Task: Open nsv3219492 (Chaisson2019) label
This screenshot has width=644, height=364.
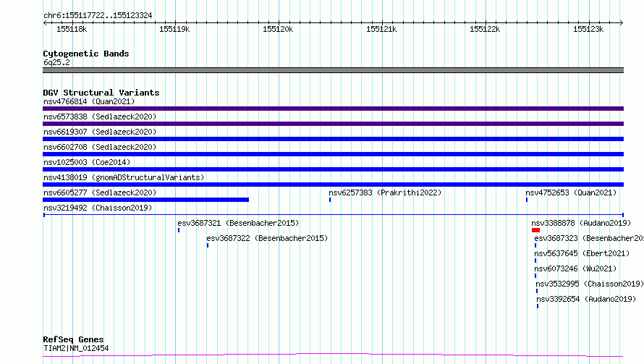Action: pos(98,208)
